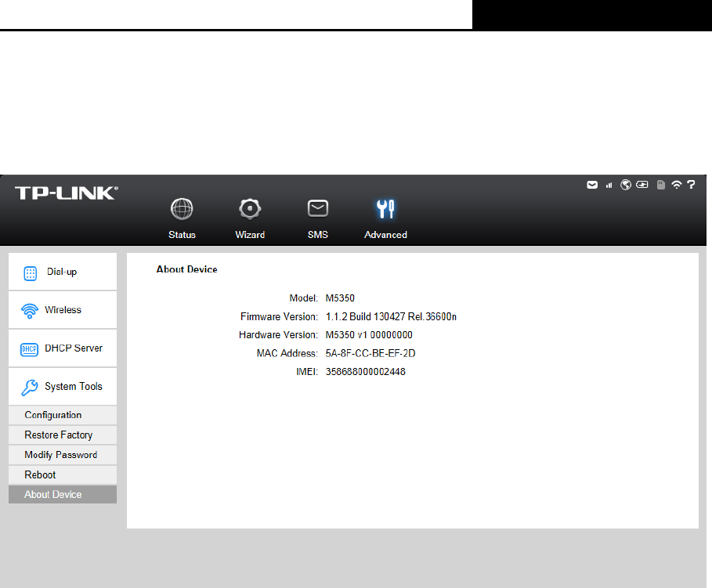The width and height of the screenshot is (712, 588).
Task: Click IMEI value 358688000002448
Action: [365, 372]
